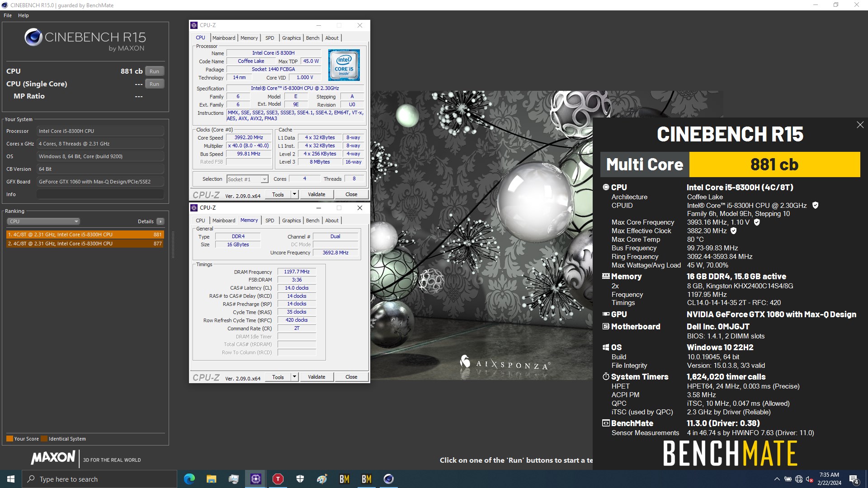The height and width of the screenshot is (488, 868).
Task: Click Tools button in bottom CPU-Z window
Action: tap(278, 377)
